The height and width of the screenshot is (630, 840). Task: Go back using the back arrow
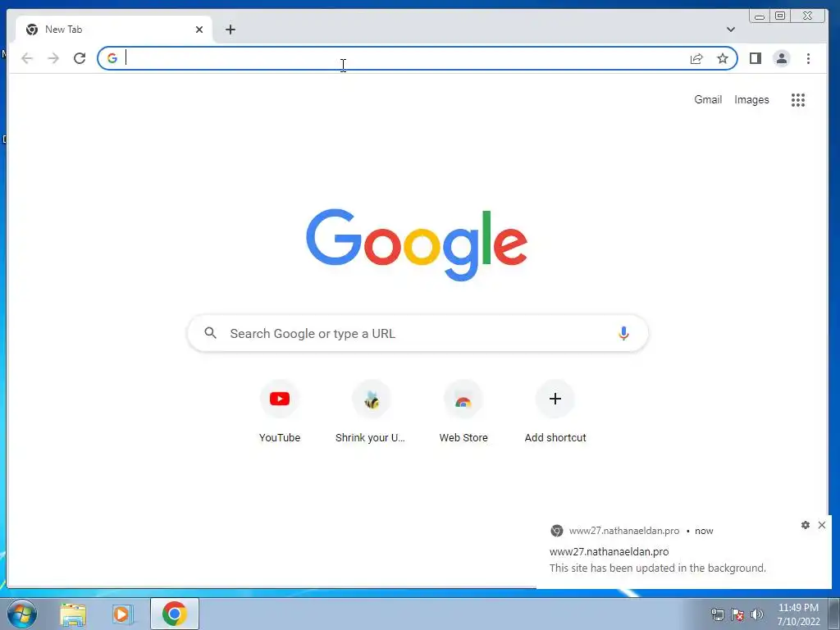pyautogui.click(x=27, y=58)
